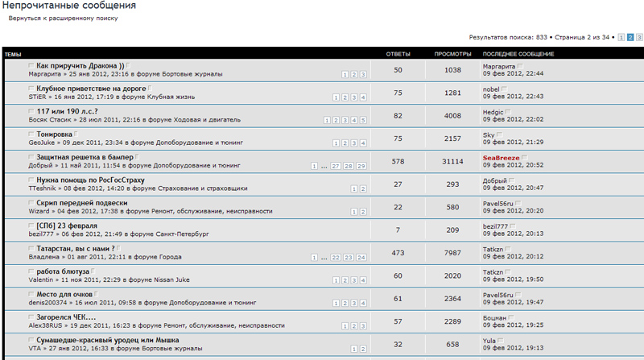
Task: Open the latest-post icon beside SeaBreeze
Action: coord(525,157)
